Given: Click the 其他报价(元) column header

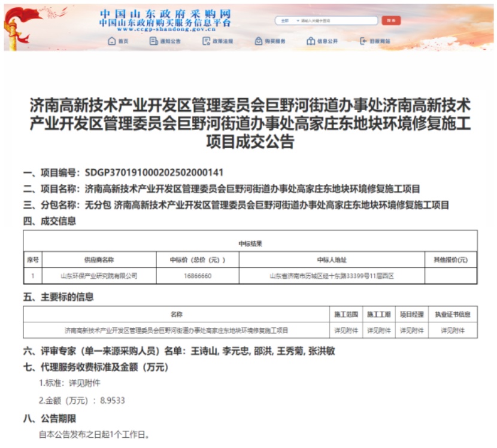Looking at the screenshot, I should (451, 260).
